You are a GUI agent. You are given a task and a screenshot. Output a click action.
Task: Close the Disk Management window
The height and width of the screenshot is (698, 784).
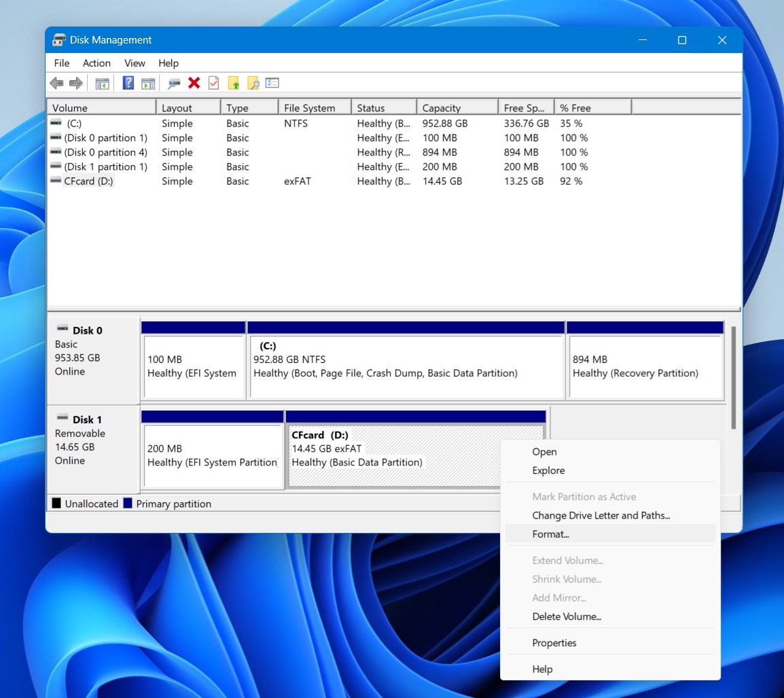tap(722, 40)
